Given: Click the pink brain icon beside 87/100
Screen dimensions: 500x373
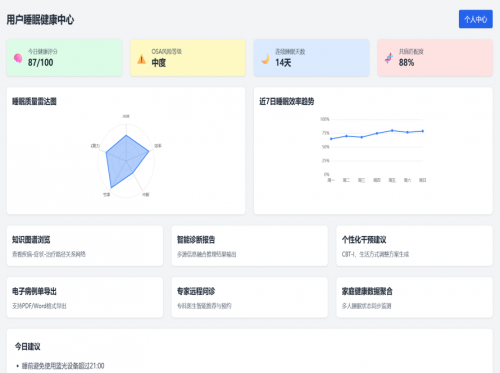Looking at the screenshot, I should click(18, 58).
